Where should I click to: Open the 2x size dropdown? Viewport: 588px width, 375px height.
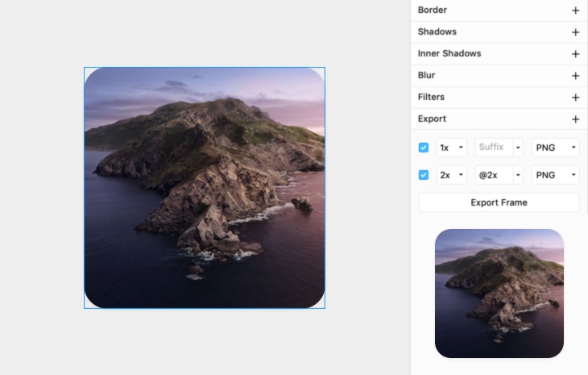[452, 175]
